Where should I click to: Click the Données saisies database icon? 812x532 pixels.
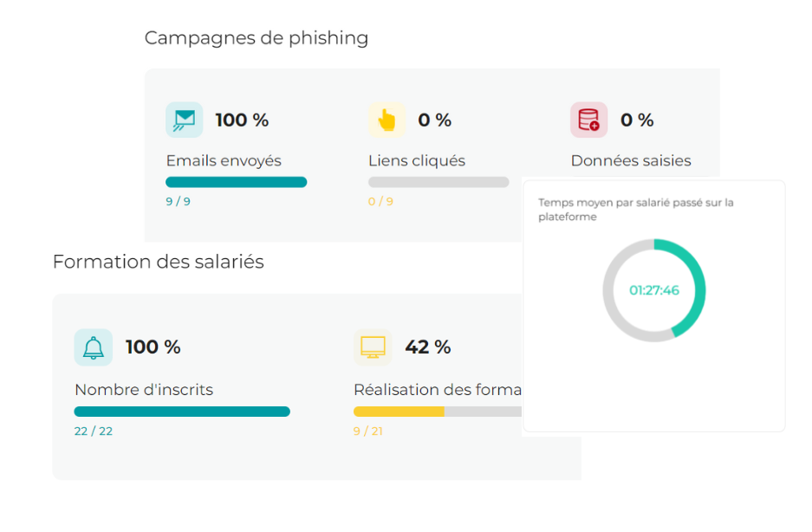pos(588,120)
